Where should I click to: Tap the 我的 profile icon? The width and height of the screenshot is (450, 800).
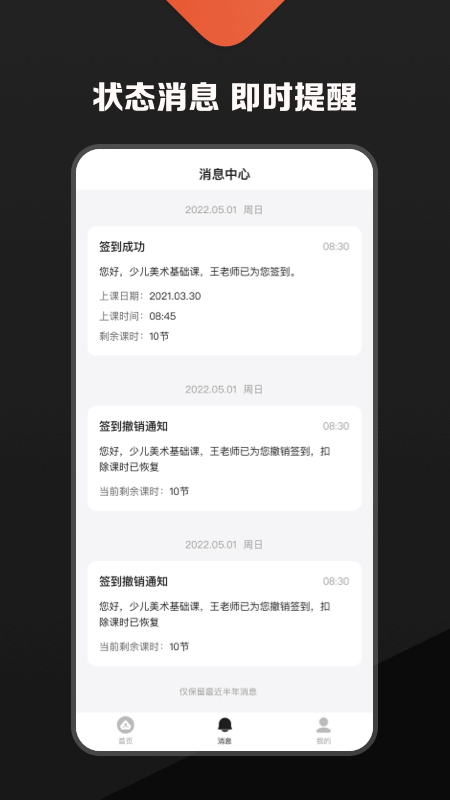click(323, 724)
